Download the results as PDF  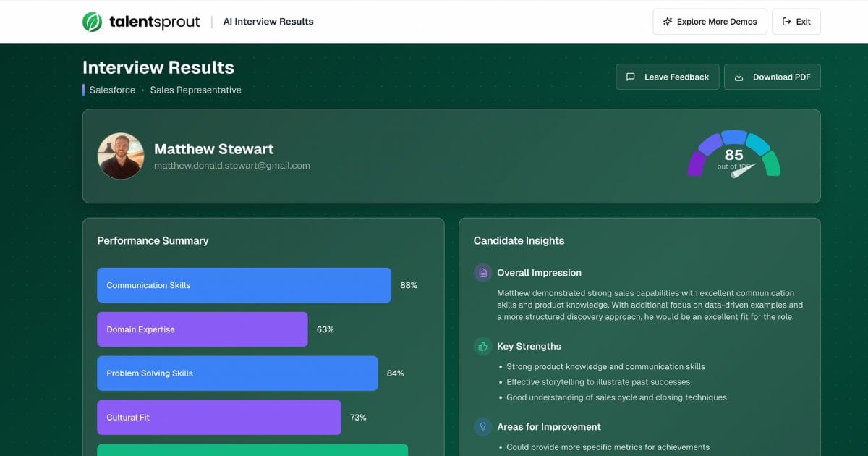pos(773,77)
